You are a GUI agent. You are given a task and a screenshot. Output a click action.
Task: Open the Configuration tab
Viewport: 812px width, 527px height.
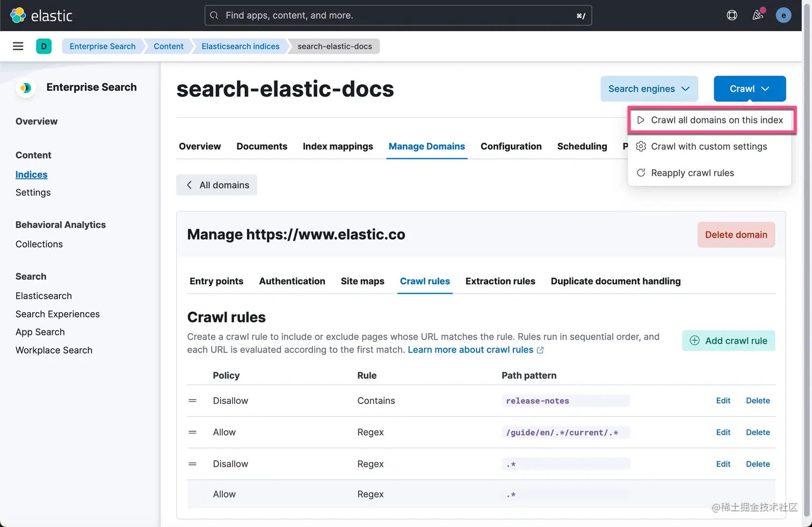pyautogui.click(x=511, y=147)
